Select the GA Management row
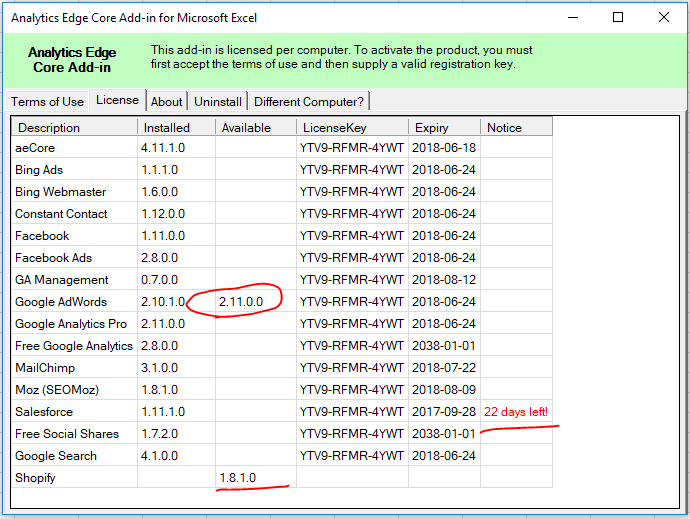 pyautogui.click(x=282, y=280)
